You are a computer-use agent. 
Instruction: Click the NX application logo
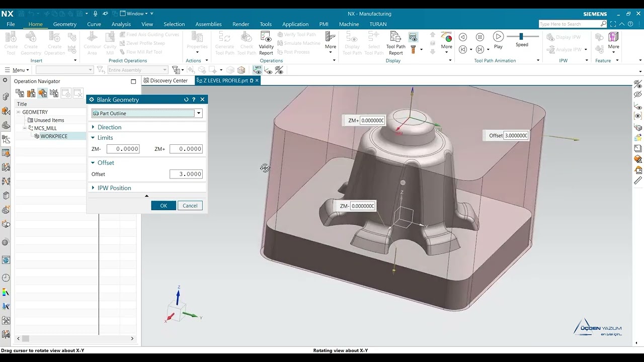pos(7,14)
